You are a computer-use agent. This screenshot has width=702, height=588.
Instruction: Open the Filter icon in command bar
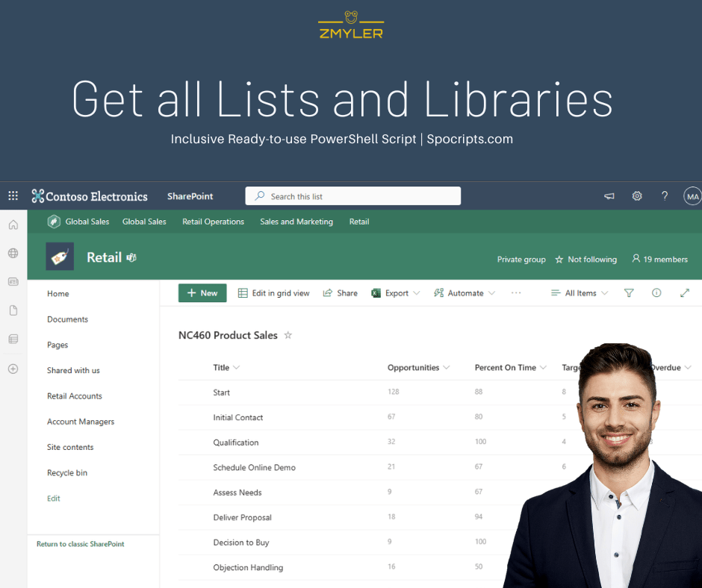(x=631, y=293)
